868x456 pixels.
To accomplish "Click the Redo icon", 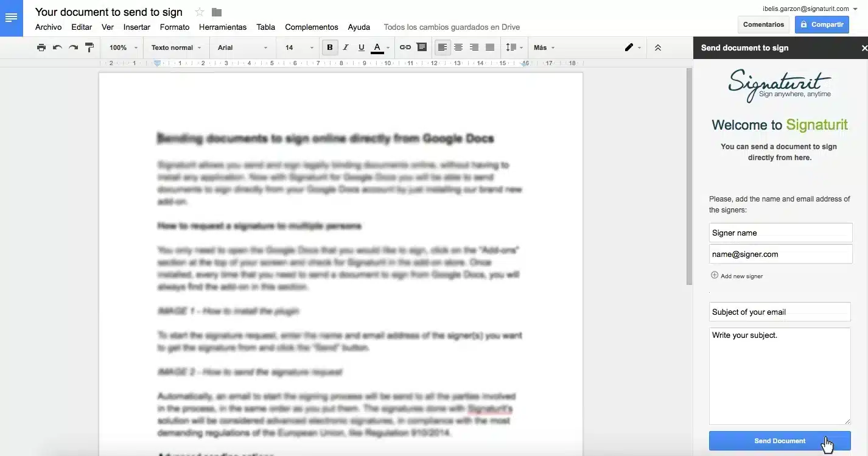I will point(72,47).
